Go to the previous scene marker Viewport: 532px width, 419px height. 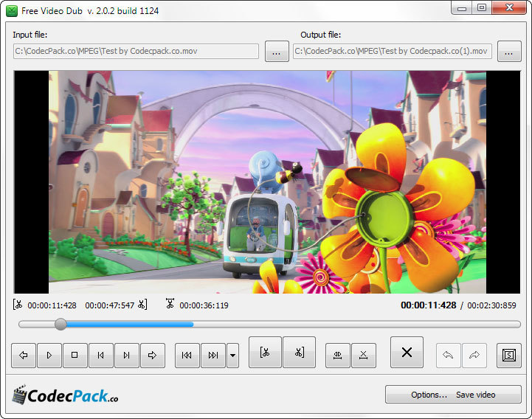tap(187, 356)
